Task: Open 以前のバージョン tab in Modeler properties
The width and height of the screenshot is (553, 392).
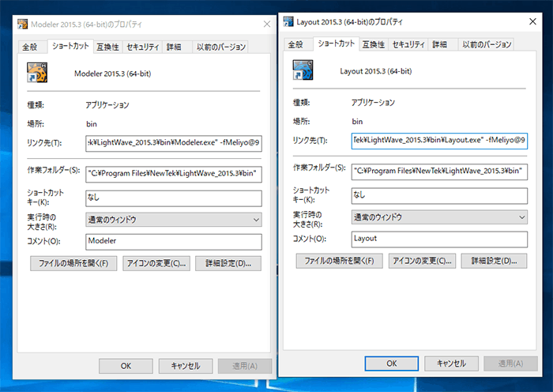Action: [220, 47]
